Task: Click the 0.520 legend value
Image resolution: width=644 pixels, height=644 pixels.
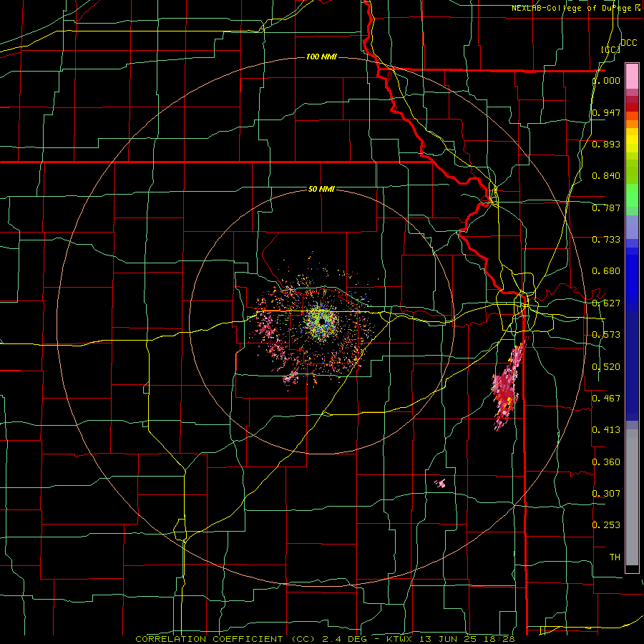Action: click(x=606, y=367)
